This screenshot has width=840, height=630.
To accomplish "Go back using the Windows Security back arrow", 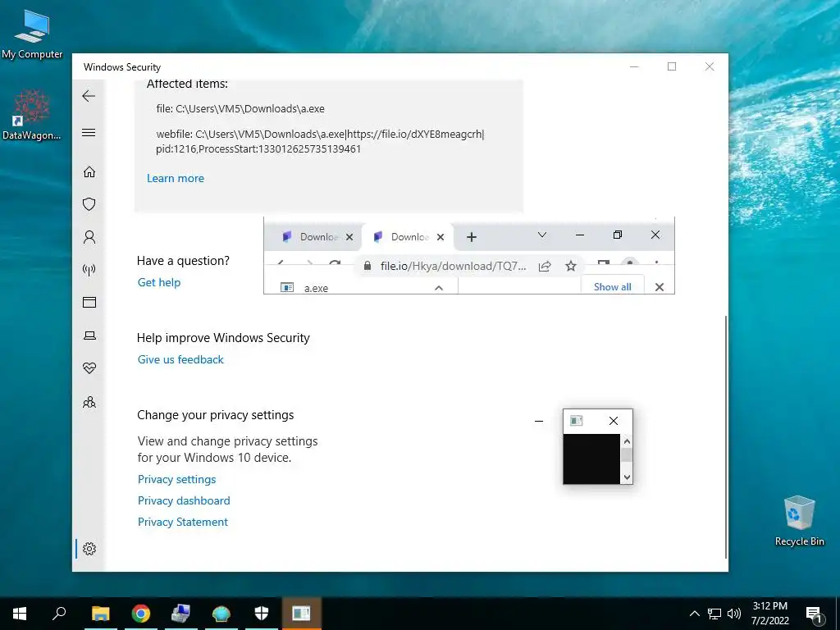I will (89, 97).
